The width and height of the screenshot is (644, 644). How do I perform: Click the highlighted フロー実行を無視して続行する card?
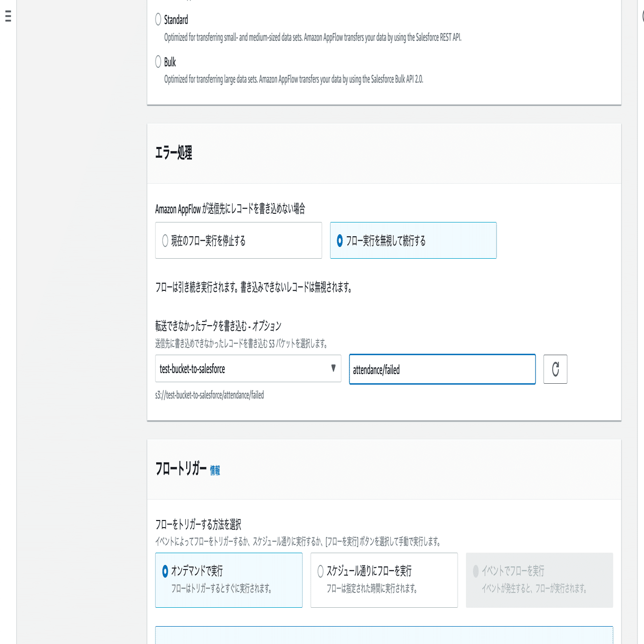(x=413, y=240)
